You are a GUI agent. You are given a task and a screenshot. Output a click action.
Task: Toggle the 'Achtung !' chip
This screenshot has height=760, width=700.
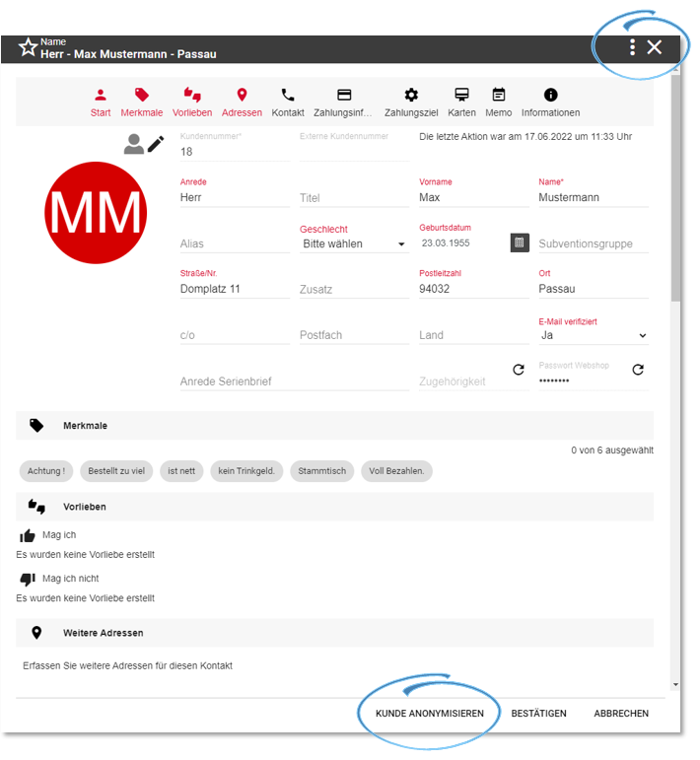click(46, 470)
